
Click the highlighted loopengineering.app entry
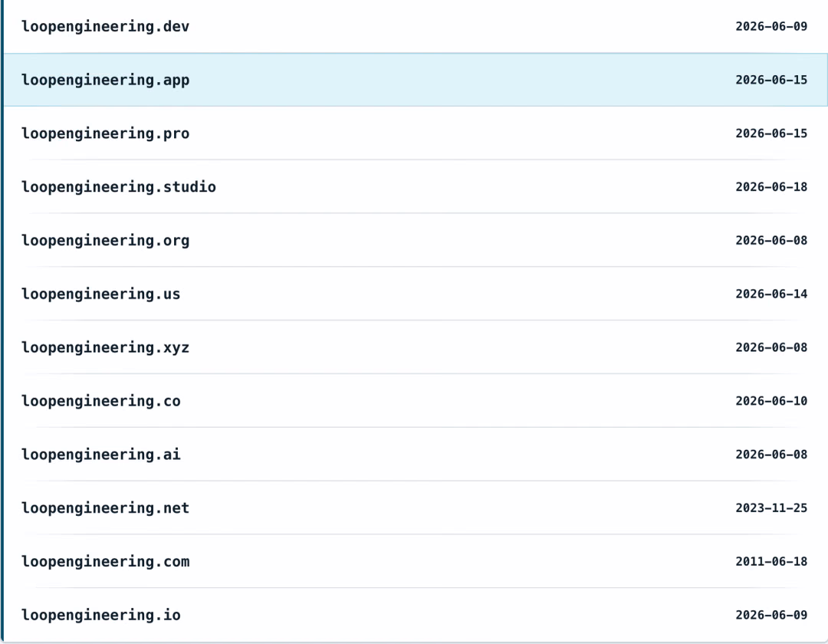point(416,80)
